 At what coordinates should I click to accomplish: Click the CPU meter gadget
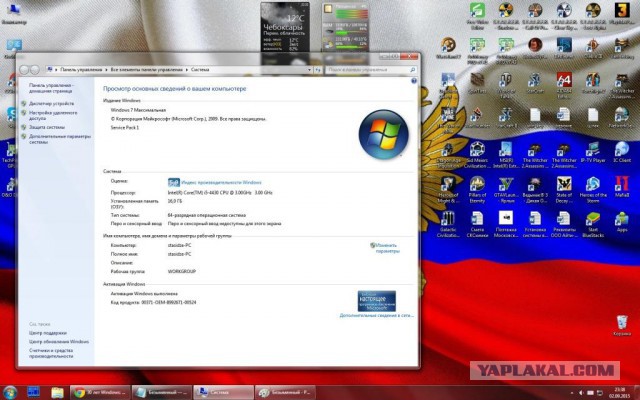point(345,27)
